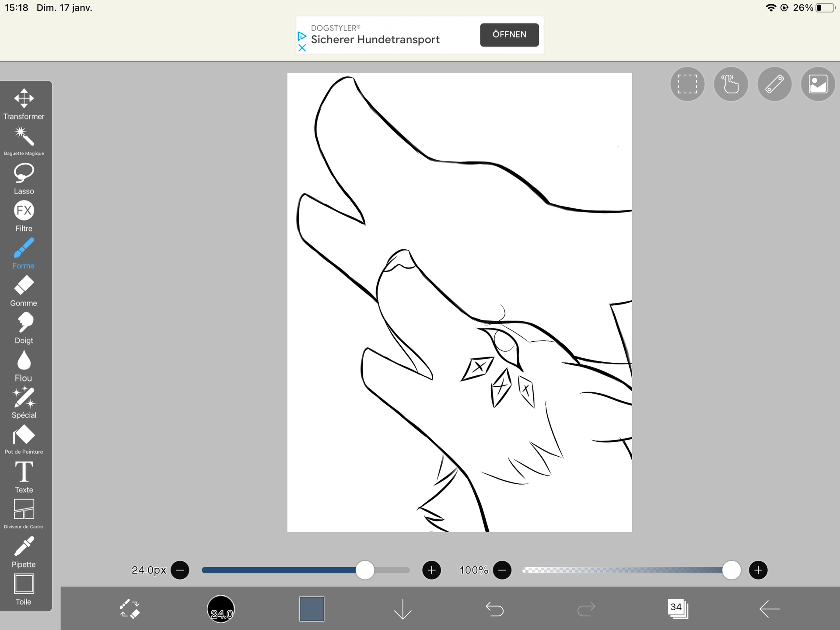Select the Baguette Magique tool

(x=24, y=141)
